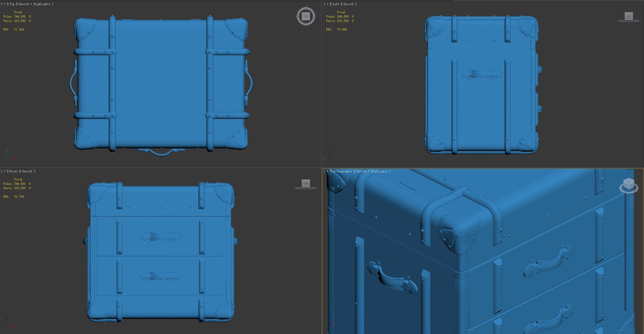Open the 'Orthographic' point-of-view label menu
644x334 pixels.
pyautogui.click(x=342, y=171)
